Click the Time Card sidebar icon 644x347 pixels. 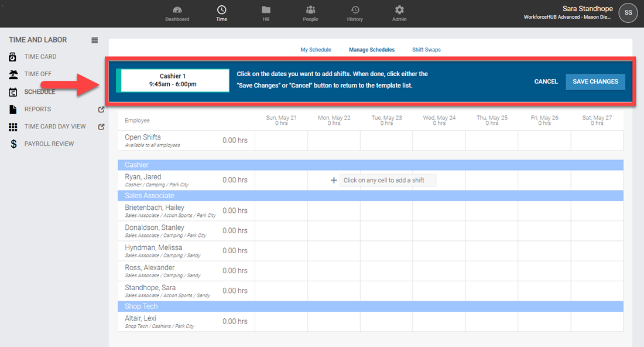pyautogui.click(x=13, y=57)
